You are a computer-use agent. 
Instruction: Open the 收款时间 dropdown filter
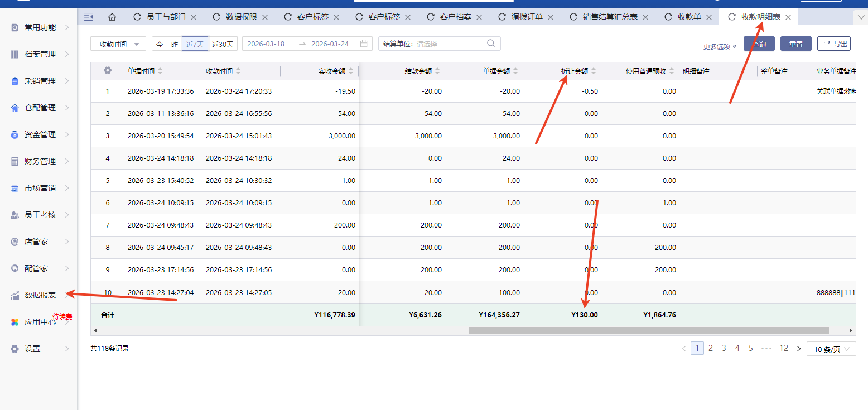pyautogui.click(x=118, y=44)
